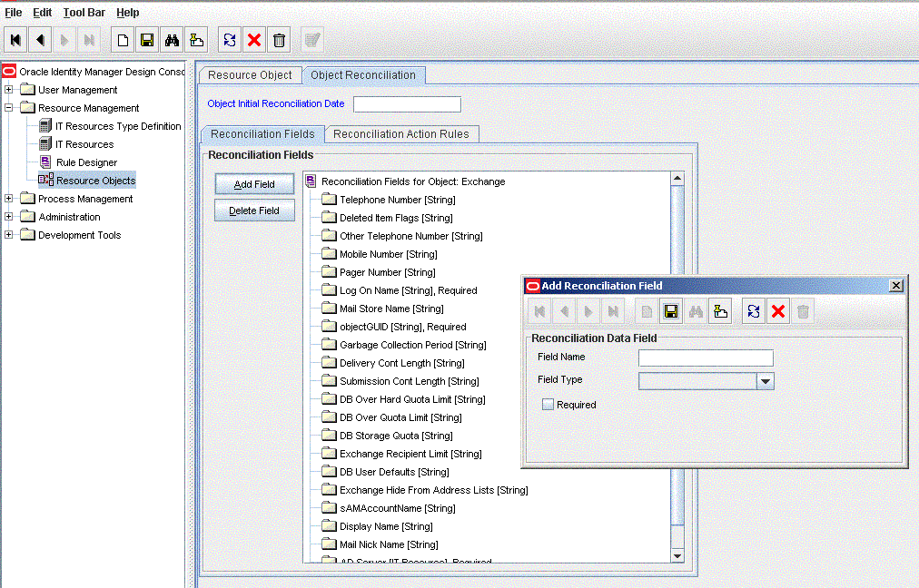919x588 pixels.
Task: Select Exchange Hide From Address Lists field
Action: point(434,490)
